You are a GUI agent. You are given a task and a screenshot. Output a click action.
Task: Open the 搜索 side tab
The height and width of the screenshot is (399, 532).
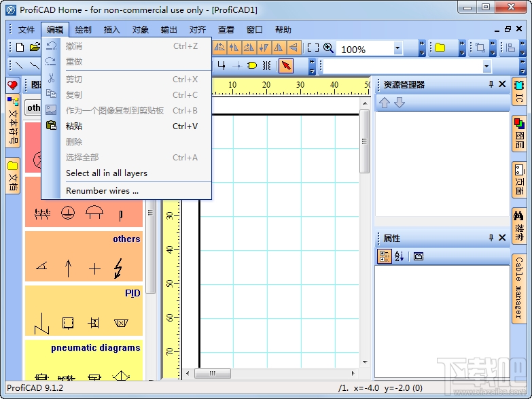(x=519, y=226)
